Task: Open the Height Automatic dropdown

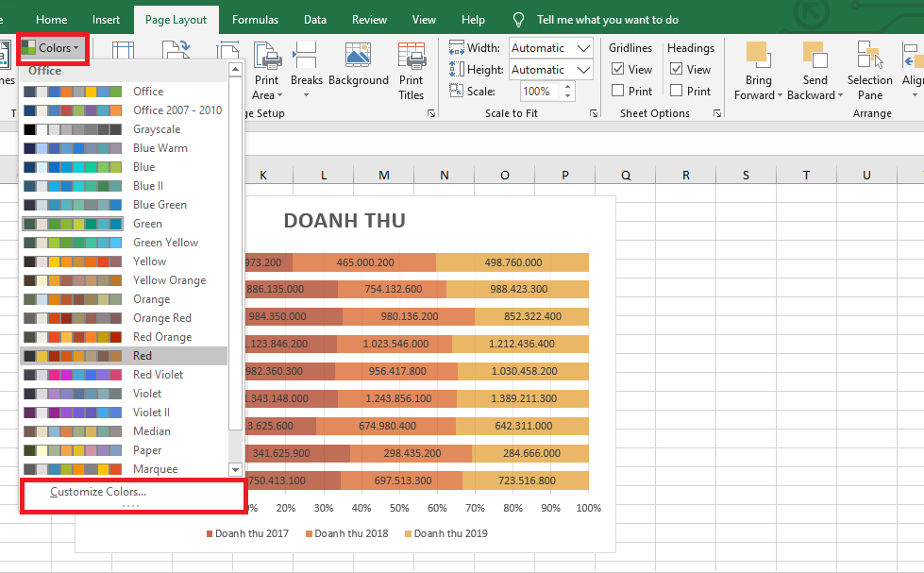Action: click(583, 70)
